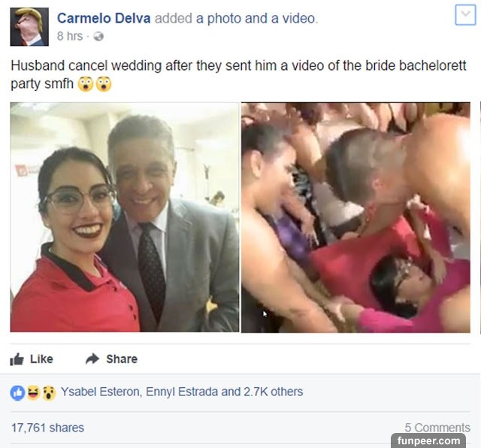
Task: Click the Haha laughing reaction icon
Action: (33, 393)
